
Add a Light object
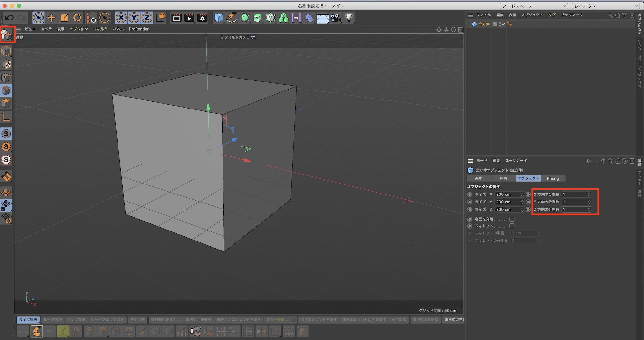pos(349,18)
